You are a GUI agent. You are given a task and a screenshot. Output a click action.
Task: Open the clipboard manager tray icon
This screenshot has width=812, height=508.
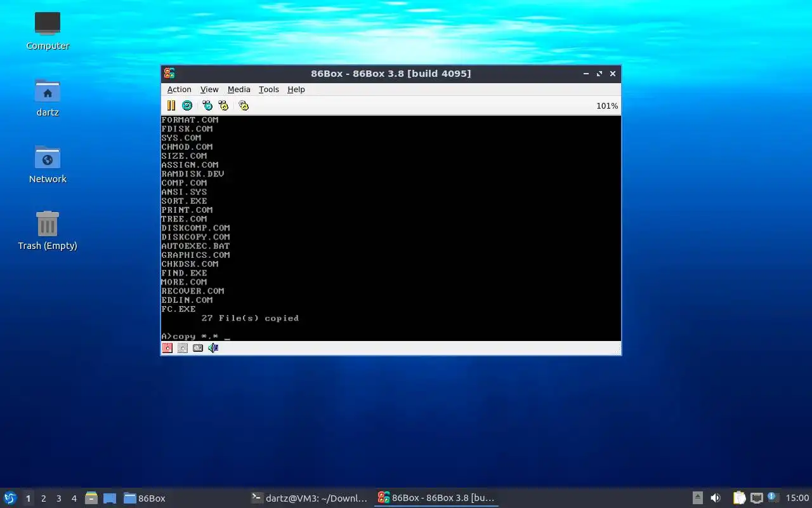(739, 498)
